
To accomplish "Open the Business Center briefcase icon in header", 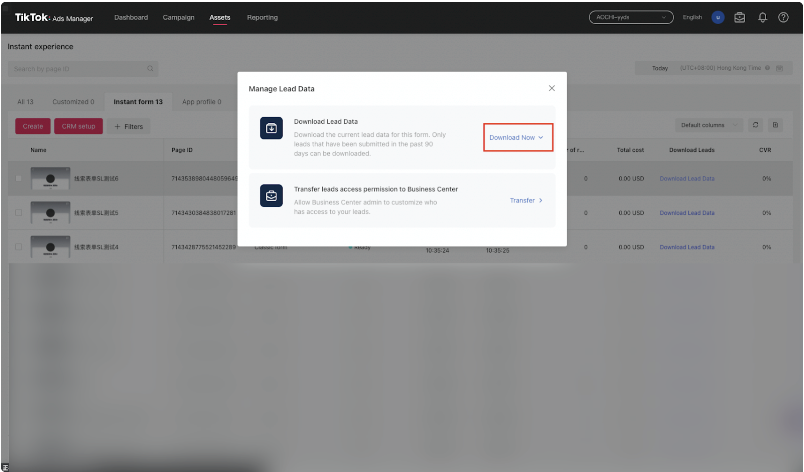I will coord(740,17).
